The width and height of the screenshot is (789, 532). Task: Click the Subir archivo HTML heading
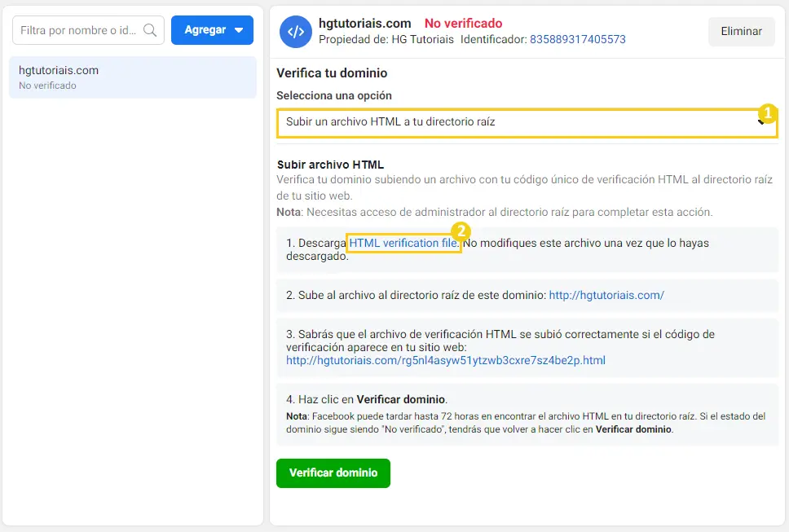(x=331, y=165)
